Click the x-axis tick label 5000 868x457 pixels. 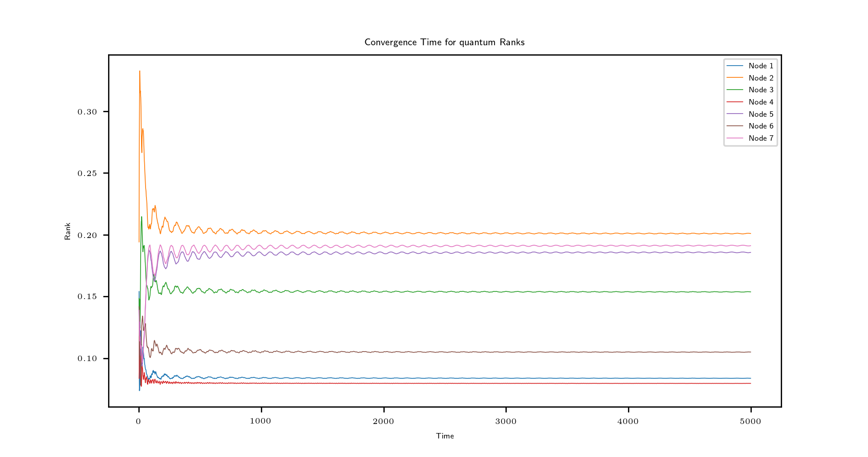click(750, 421)
